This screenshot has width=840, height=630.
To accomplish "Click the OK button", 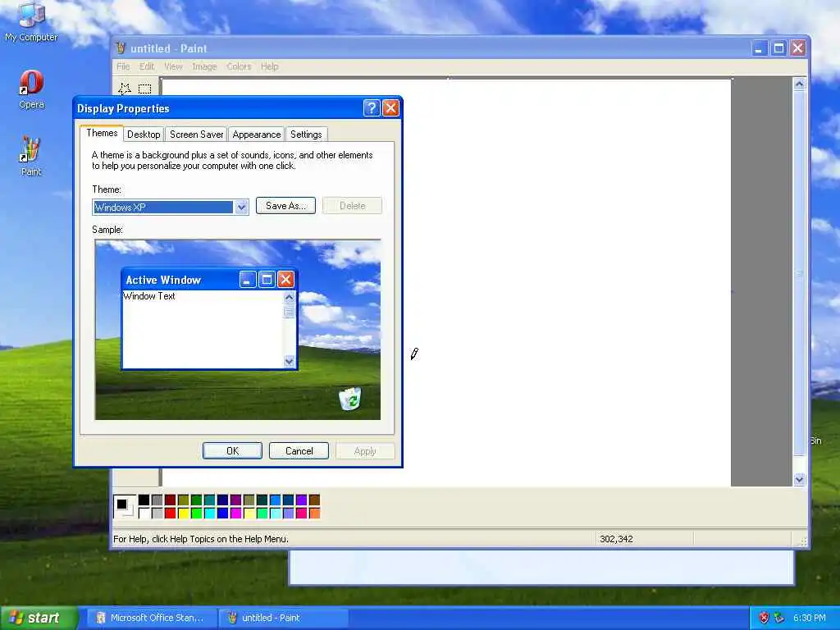I will tap(232, 451).
